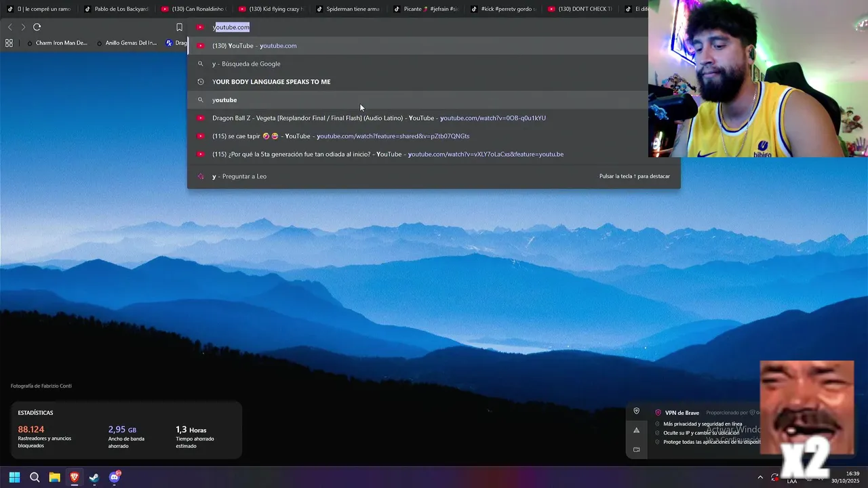Select the VPN shield icon in widget sidebar
This screenshot has width=868, height=488.
pyautogui.click(x=636, y=411)
